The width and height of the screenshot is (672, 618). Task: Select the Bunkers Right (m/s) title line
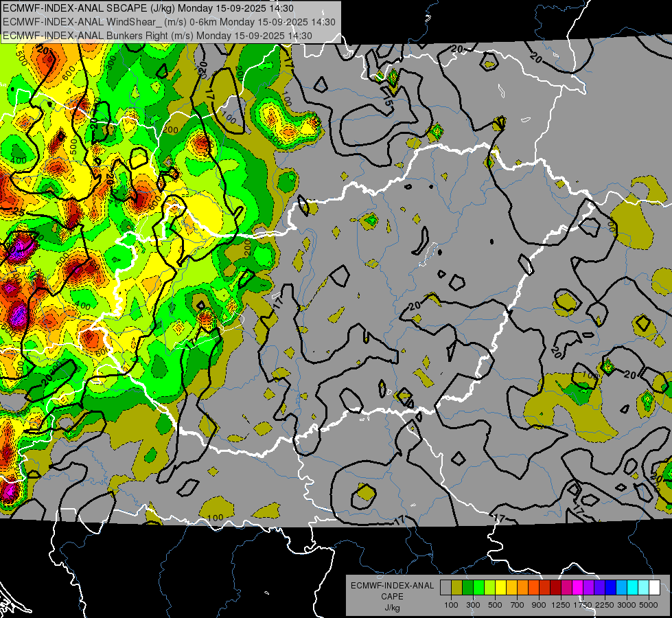(157, 36)
